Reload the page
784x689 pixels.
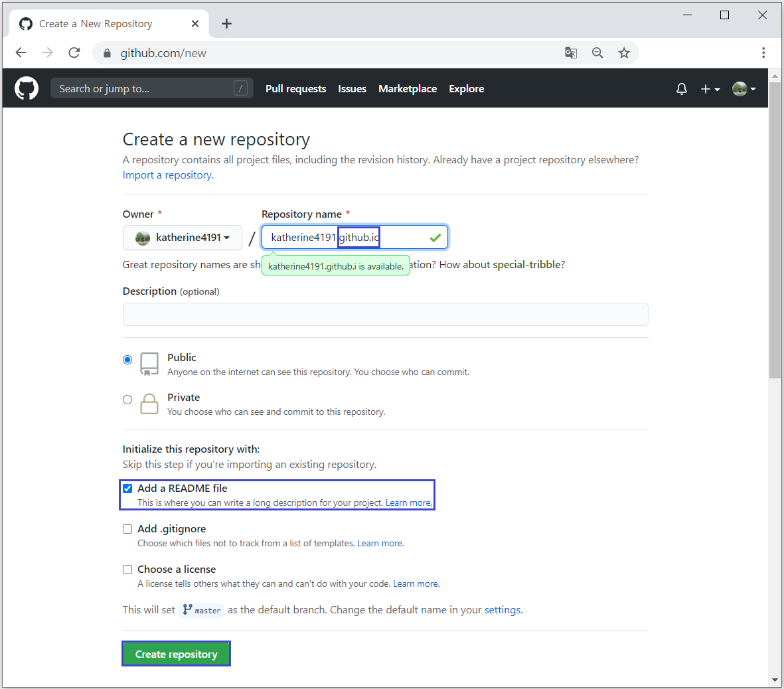tap(74, 52)
